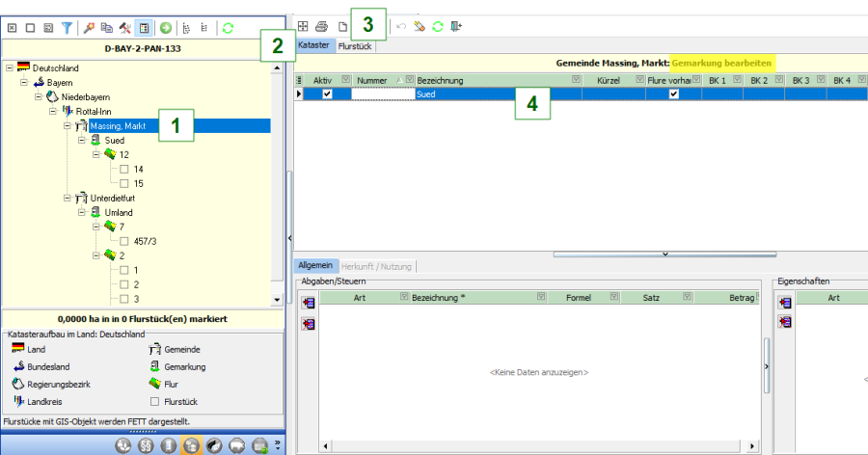868x455 pixels.
Task: Uncheck the Aktiv checkbox for Sued
Action: click(327, 94)
